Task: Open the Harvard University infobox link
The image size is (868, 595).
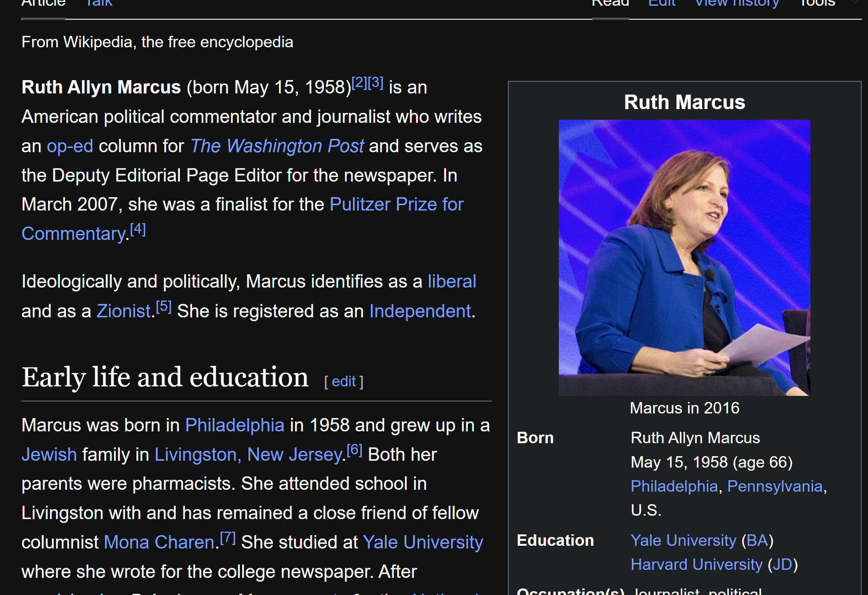Action: [696, 564]
